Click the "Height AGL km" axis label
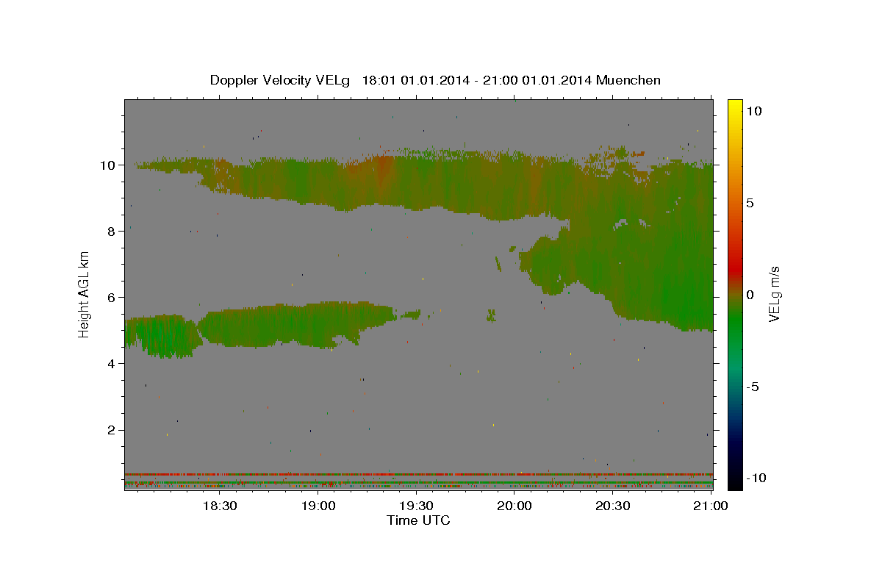 click(x=85, y=293)
